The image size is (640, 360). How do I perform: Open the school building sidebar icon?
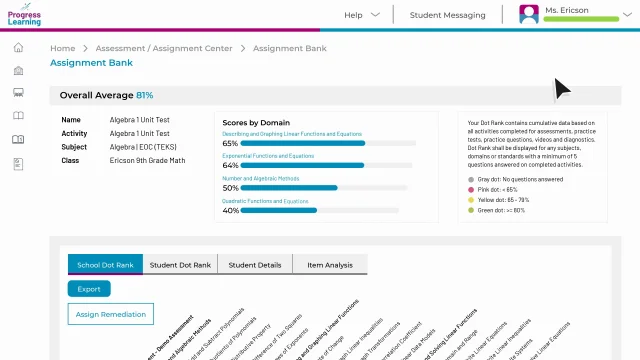click(x=18, y=71)
